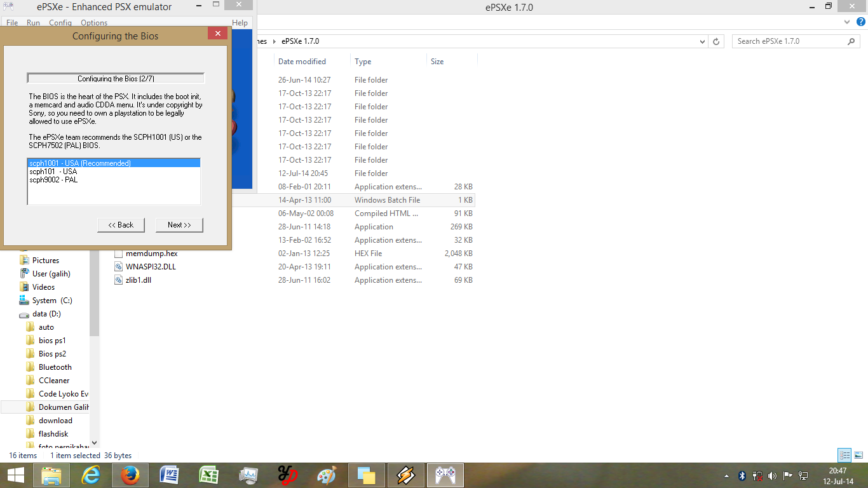Expand the Explorer ribbon chevron

(847, 22)
